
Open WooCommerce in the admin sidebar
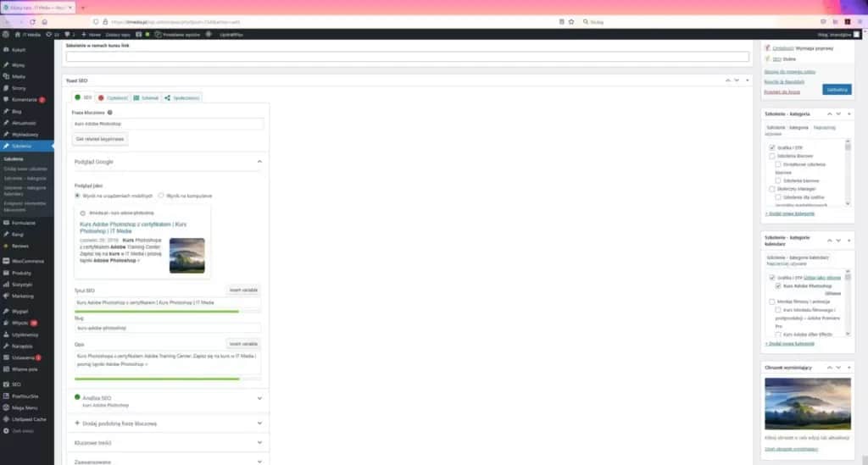(x=27, y=261)
